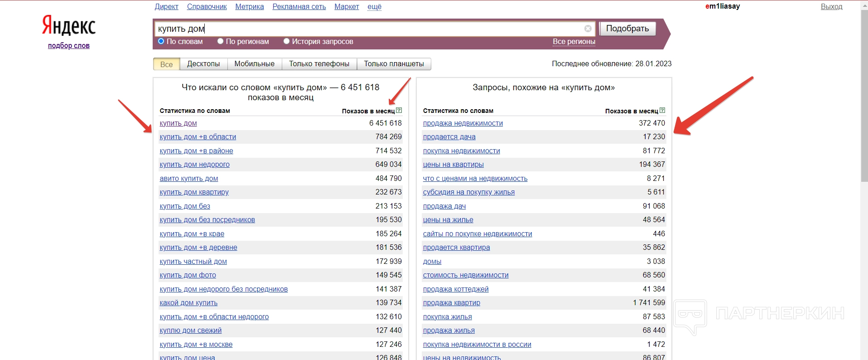The image size is (868, 360).
Task: Open 'продажа квартир' similar query
Action: (x=451, y=303)
